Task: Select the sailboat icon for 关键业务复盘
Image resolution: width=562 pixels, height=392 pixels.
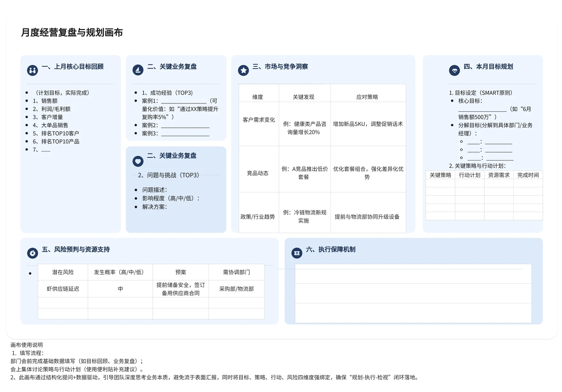Action: click(138, 70)
